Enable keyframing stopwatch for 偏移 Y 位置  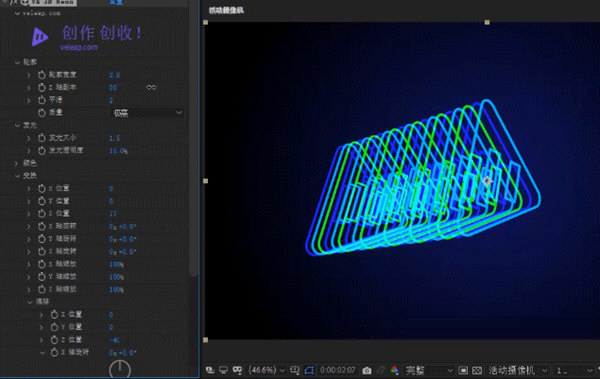(x=54, y=328)
